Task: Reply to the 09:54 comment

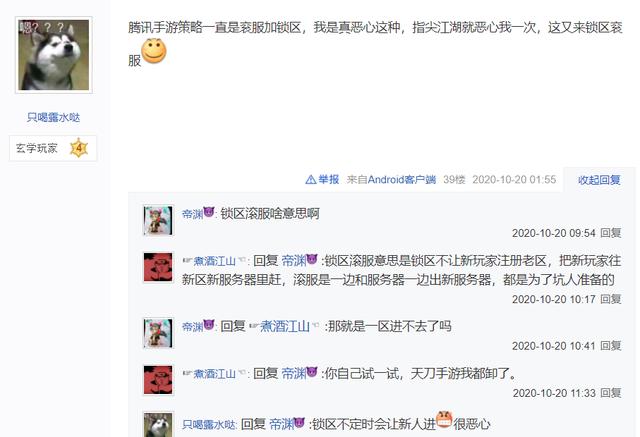Action: coord(611,233)
